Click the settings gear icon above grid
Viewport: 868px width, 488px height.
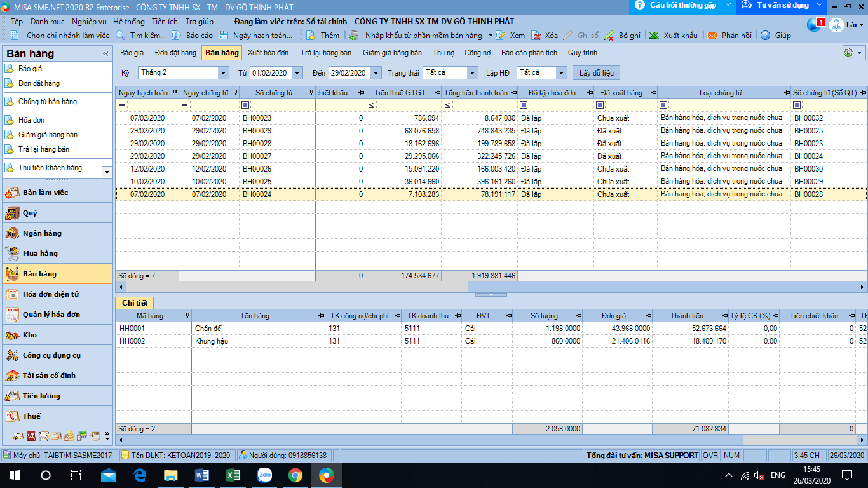pos(848,53)
